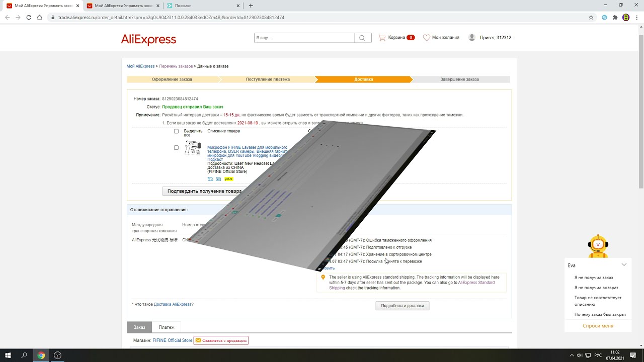This screenshot has width=644, height=362.
Task: Click the browser Back arrow
Action: pos(7,18)
